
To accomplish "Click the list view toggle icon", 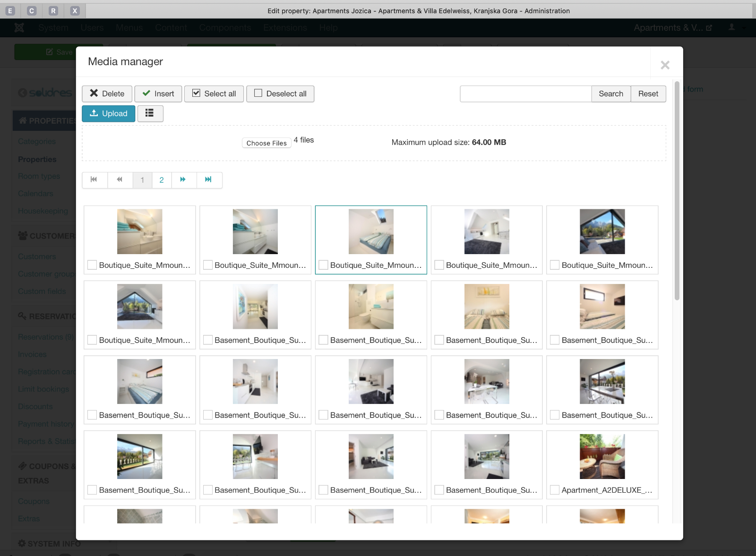I will [x=150, y=113].
